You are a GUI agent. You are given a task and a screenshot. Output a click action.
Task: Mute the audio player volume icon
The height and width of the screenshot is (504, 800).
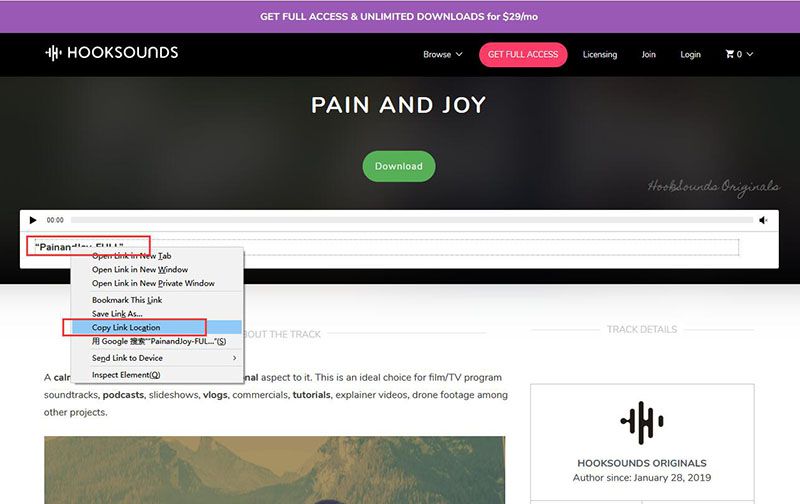[x=763, y=220]
